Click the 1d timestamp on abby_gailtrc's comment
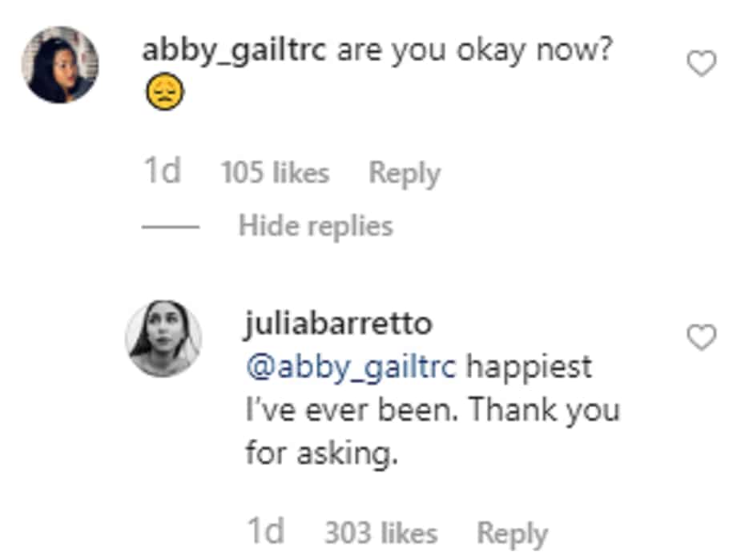745x560 pixels. [x=162, y=171]
